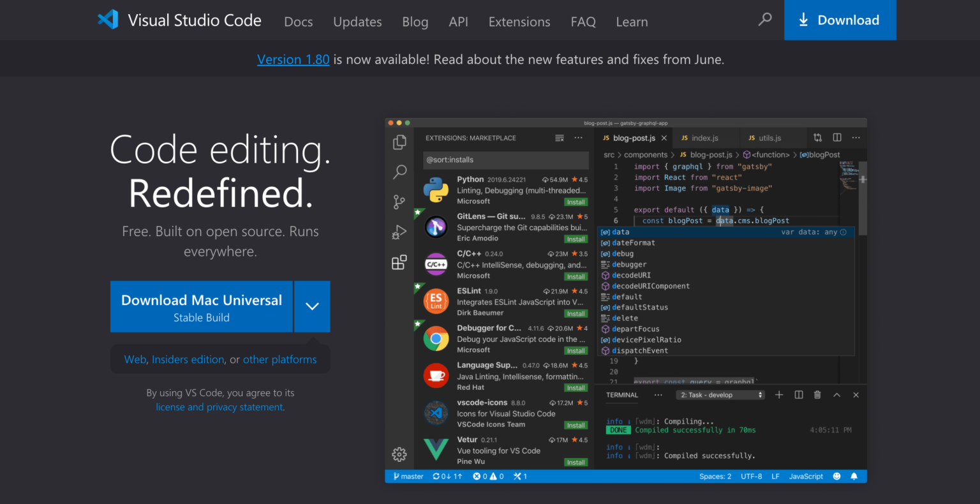The image size is (980, 504).
Task: Open the Source Control view icon
Action: click(399, 202)
